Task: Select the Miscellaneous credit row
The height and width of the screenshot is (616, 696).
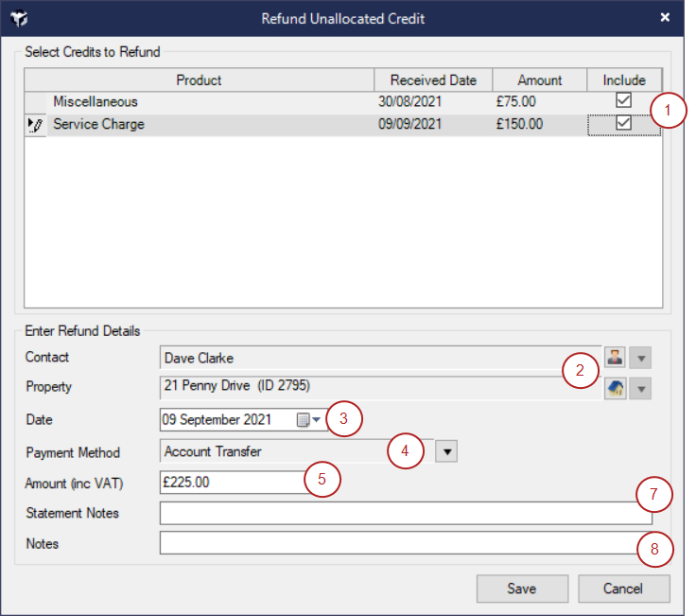Action: (208, 101)
